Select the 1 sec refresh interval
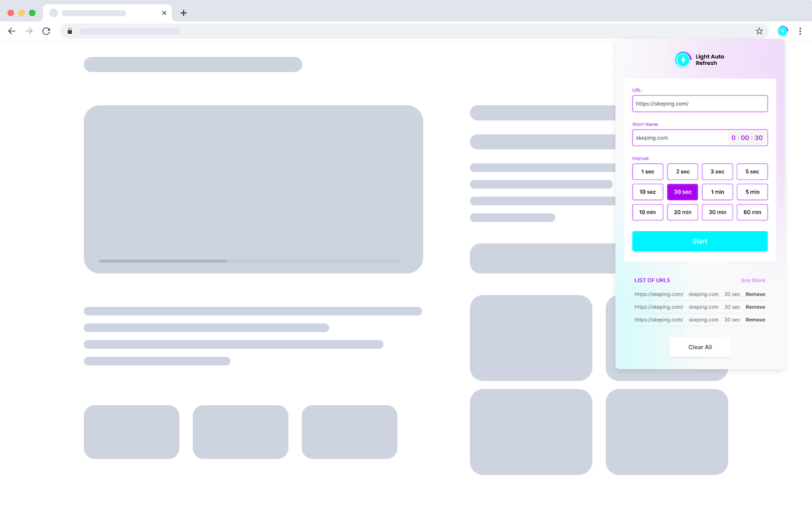Image resolution: width=812 pixels, height=508 pixels. coord(647,171)
